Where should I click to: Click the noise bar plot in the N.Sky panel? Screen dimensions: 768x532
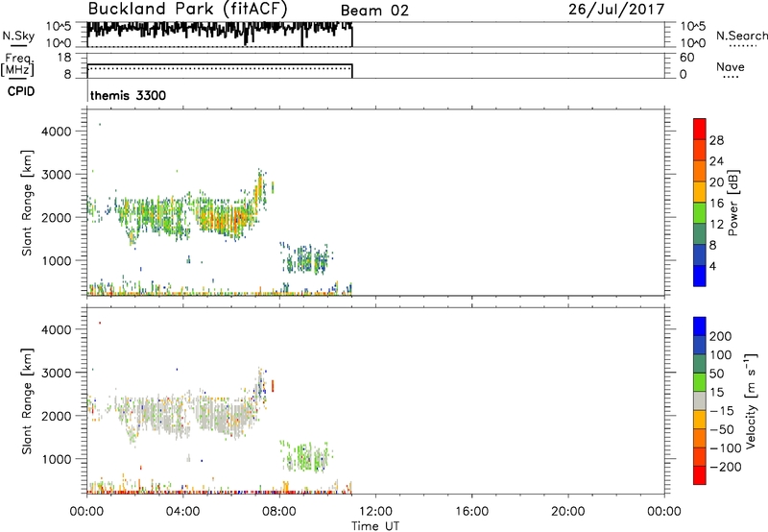coord(220,34)
